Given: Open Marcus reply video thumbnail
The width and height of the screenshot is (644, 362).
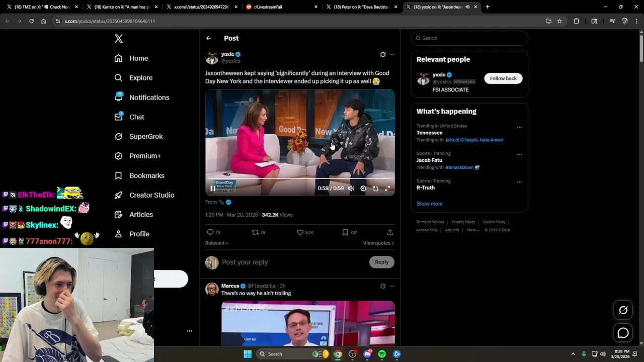Looking at the screenshot, I should tap(308, 324).
